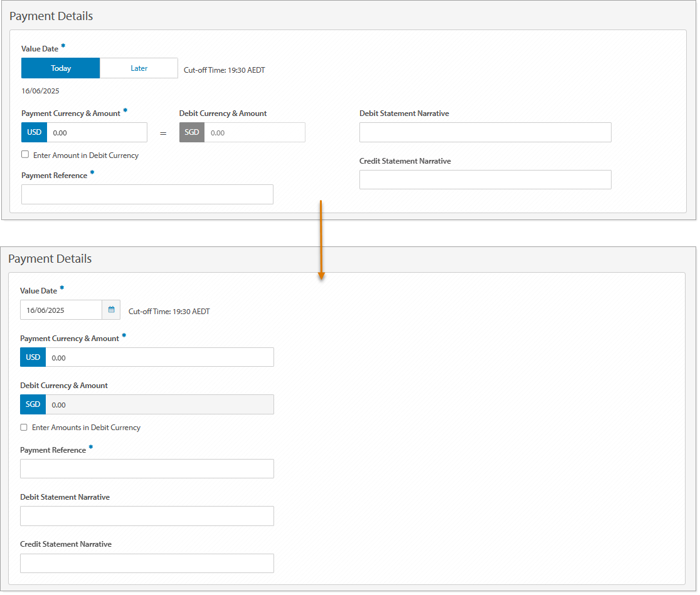Toggle the Today value date option
This screenshot has height=595, width=700.
click(x=60, y=68)
